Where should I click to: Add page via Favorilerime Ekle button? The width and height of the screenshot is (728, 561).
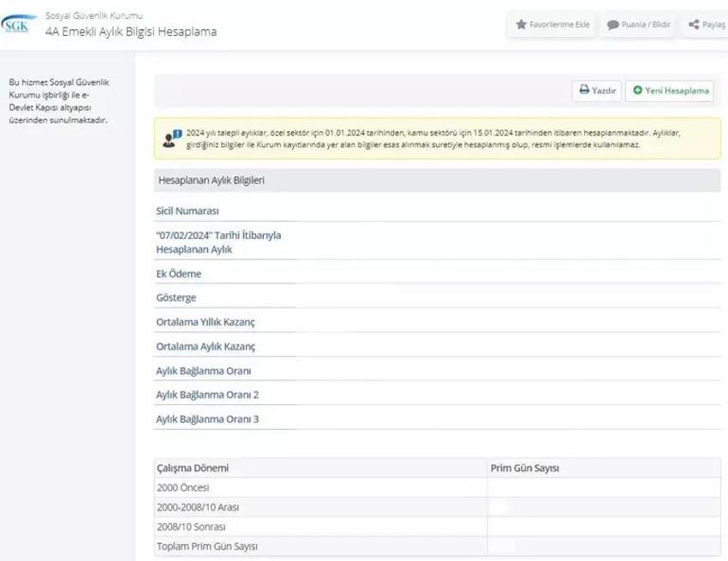(x=552, y=25)
